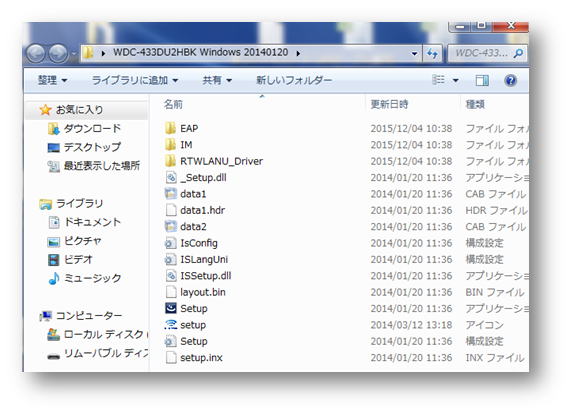
Task: Open the ライブラリに追加 dropdown
Action: [135, 80]
